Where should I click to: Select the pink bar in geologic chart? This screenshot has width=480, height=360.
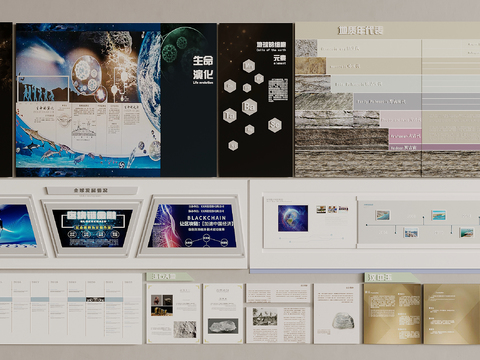(405, 136)
